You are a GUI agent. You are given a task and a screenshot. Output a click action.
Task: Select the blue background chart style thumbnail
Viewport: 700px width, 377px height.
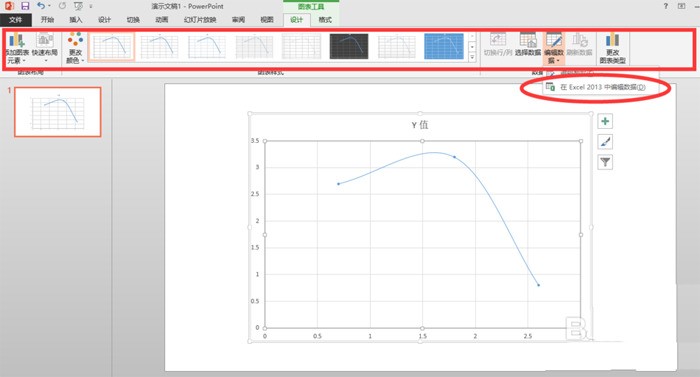click(x=443, y=46)
